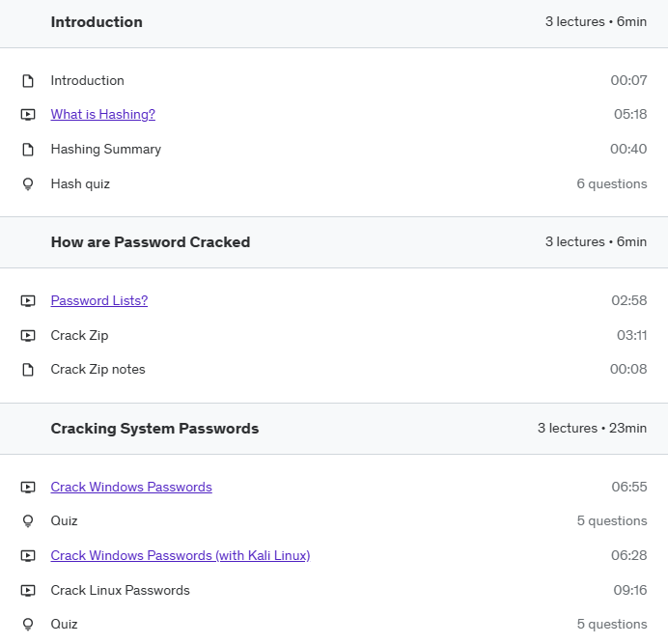Click the document icon beside Hashing Summary
This screenshot has width=668, height=644.
click(28, 150)
